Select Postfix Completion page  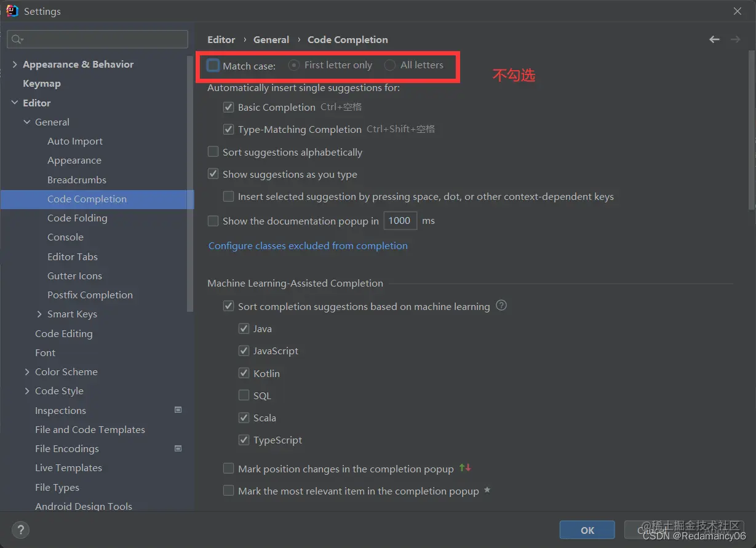90,295
